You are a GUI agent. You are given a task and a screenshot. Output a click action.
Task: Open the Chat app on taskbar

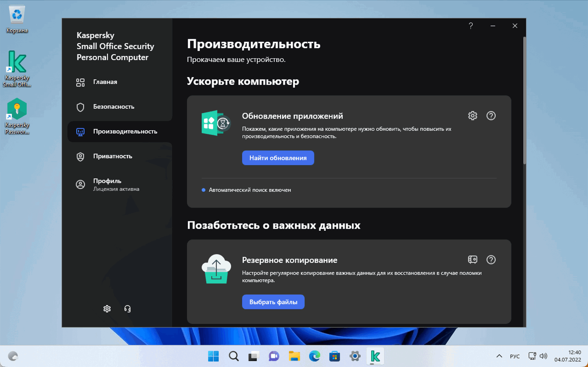click(274, 356)
